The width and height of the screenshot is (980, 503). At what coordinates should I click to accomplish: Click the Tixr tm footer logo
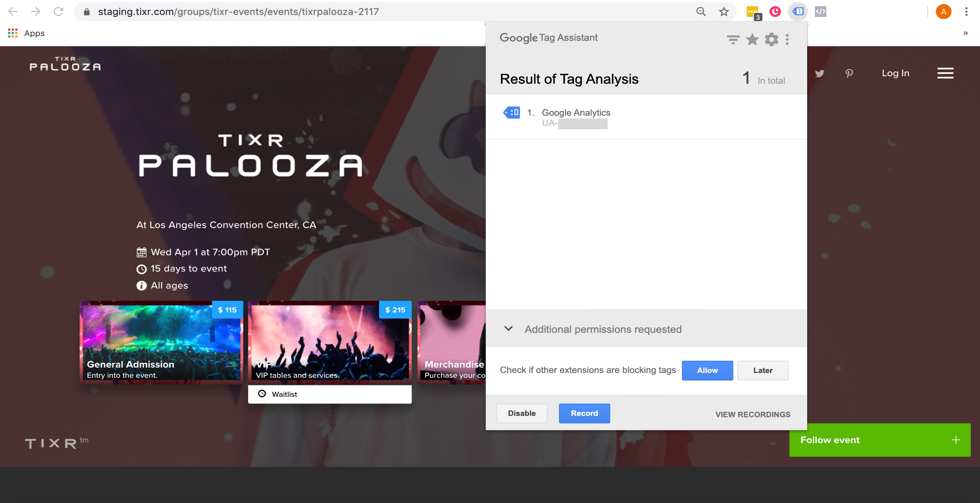coord(57,443)
